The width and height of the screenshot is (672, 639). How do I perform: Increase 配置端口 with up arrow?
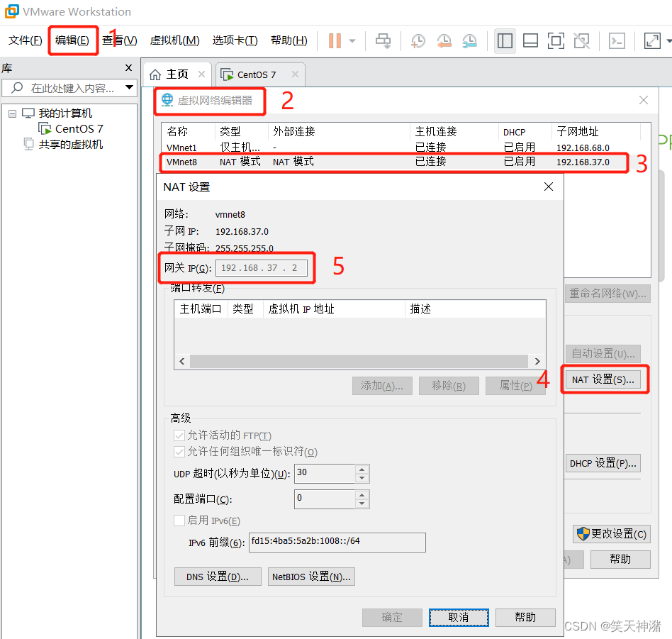click(362, 495)
